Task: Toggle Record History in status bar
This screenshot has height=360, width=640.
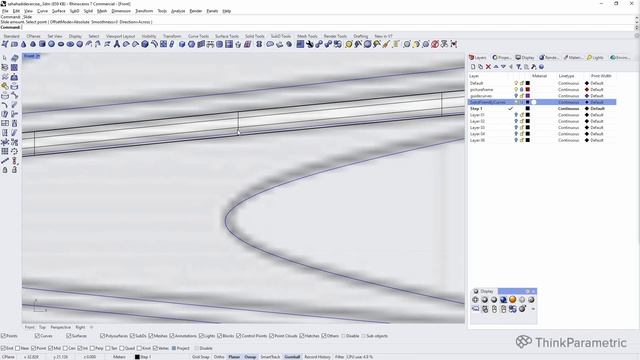Action: click(x=318, y=357)
